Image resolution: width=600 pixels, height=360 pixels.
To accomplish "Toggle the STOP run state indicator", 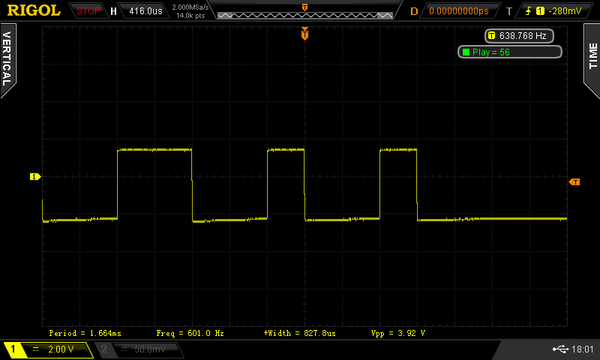I will [88, 11].
